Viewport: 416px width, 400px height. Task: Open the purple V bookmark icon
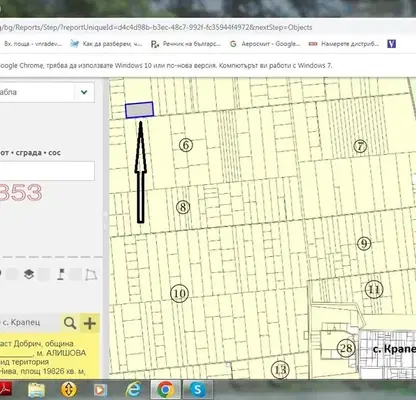(x=391, y=44)
